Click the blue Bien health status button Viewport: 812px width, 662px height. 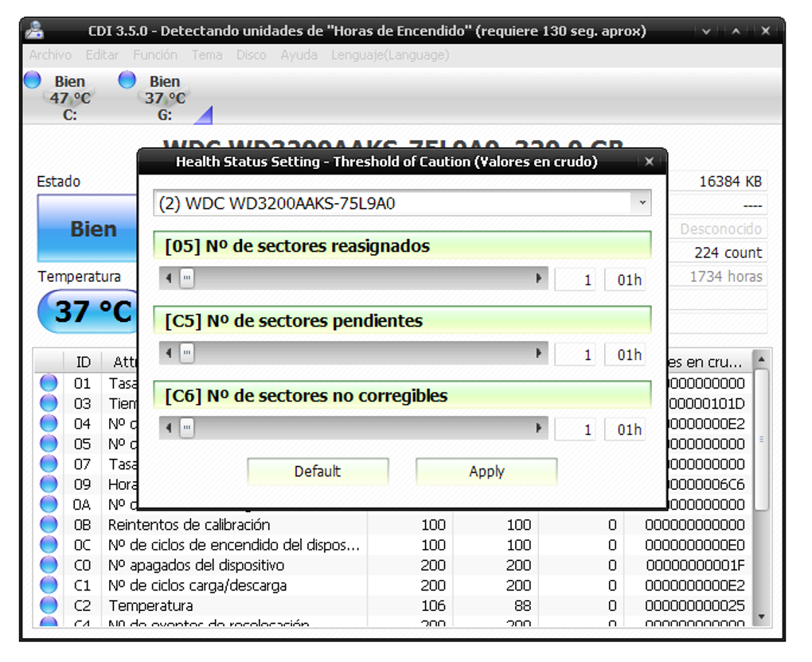(88, 229)
